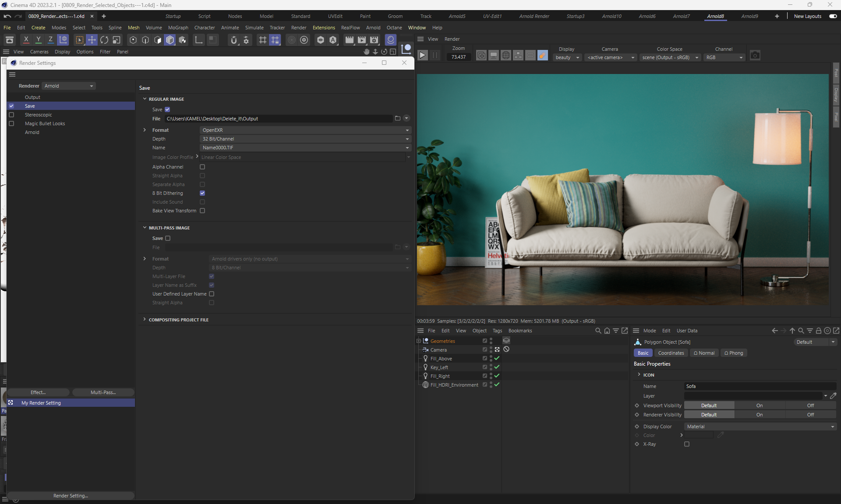Screen dimensions: 841x504
Task: Select the Rotate tool icon
Action: click(x=104, y=40)
